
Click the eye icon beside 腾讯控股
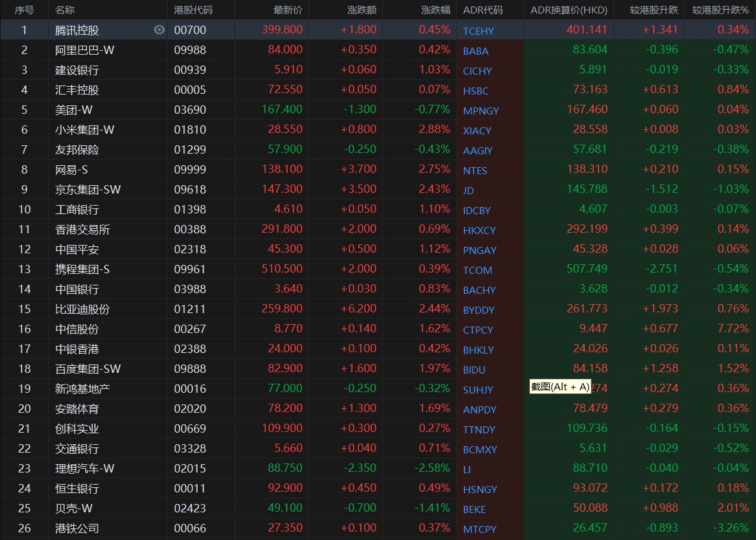[159, 30]
